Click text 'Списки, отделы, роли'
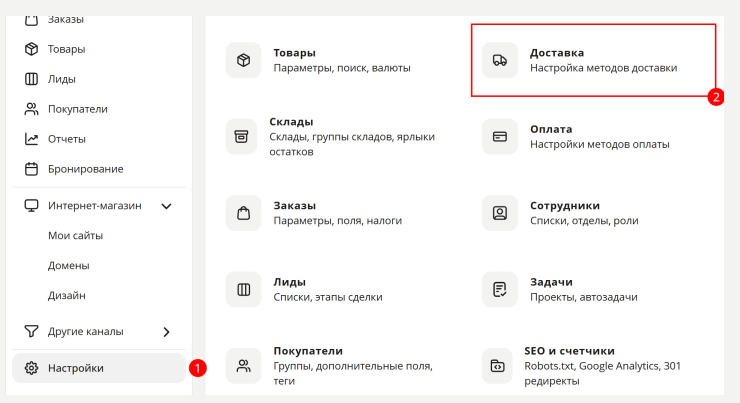This screenshot has width=740, height=403. click(584, 221)
